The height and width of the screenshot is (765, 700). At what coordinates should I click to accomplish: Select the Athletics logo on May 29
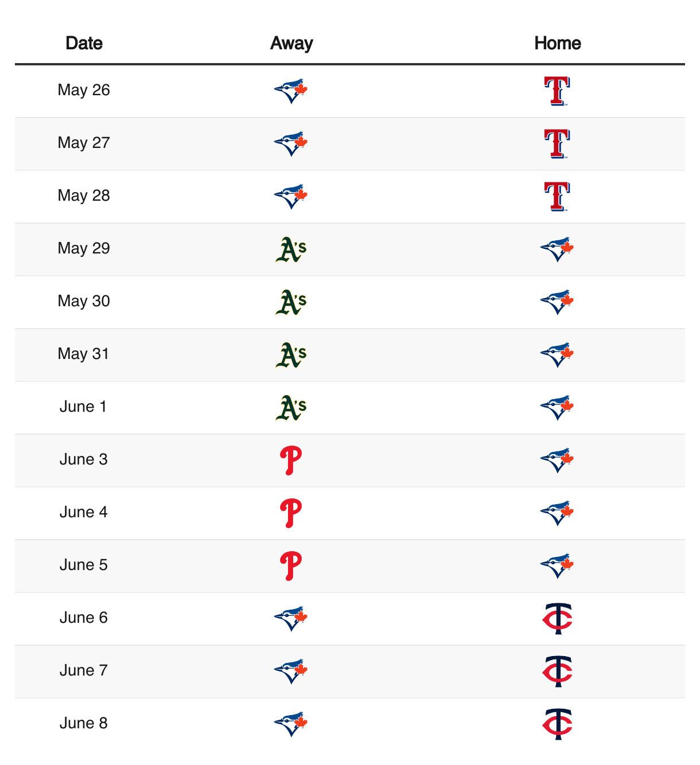click(x=291, y=249)
